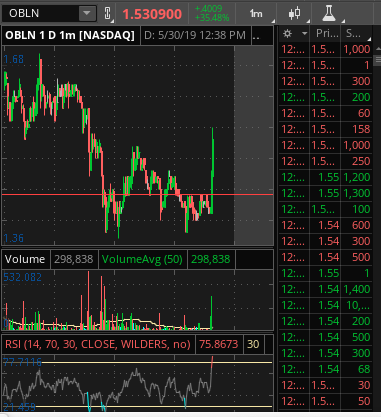
Task: Select the trade row with size 250
Action: (x=326, y=161)
